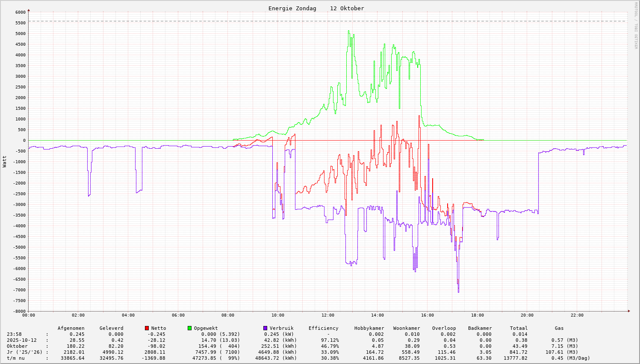Image resolution: width=640 pixels, height=364 pixels.
Task: Click the x-axis arrow tip at far right
Action: tap(628, 311)
